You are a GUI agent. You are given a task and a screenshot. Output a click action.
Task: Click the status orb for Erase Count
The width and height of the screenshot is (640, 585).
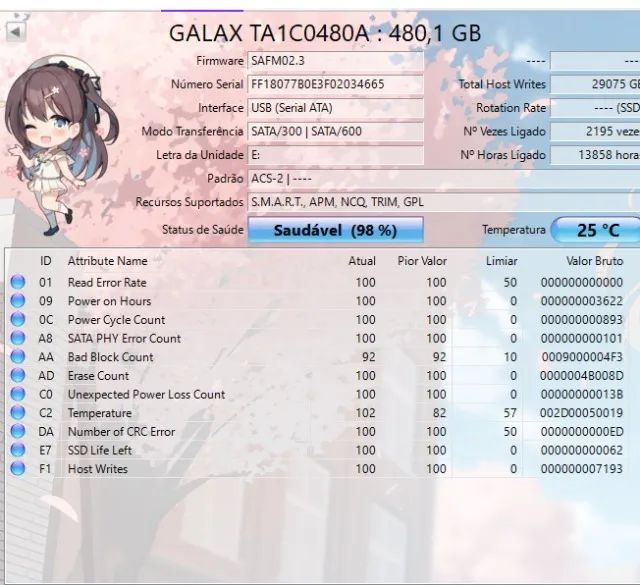click(18, 375)
